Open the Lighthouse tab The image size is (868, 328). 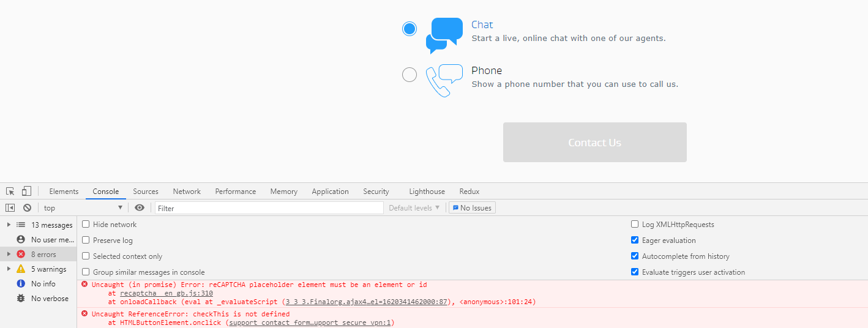427,192
